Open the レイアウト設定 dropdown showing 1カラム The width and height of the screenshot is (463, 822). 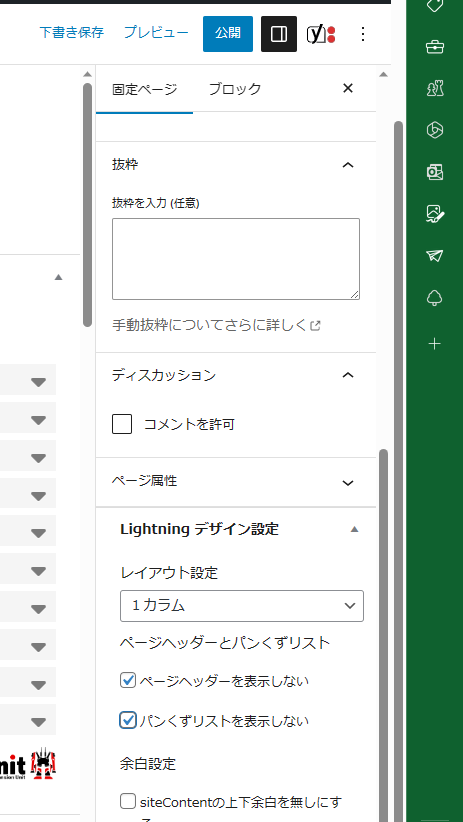point(242,606)
